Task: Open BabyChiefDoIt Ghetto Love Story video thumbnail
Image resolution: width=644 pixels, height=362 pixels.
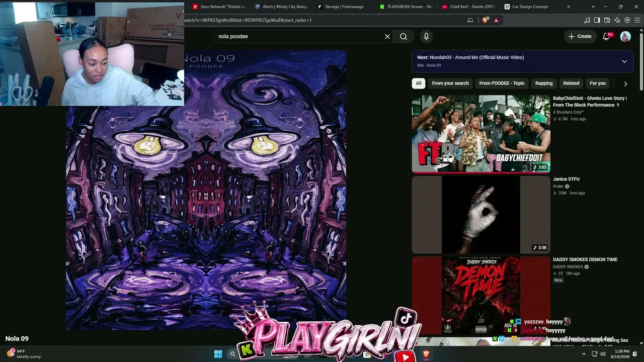Action: pyautogui.click(x=481, y=134)
